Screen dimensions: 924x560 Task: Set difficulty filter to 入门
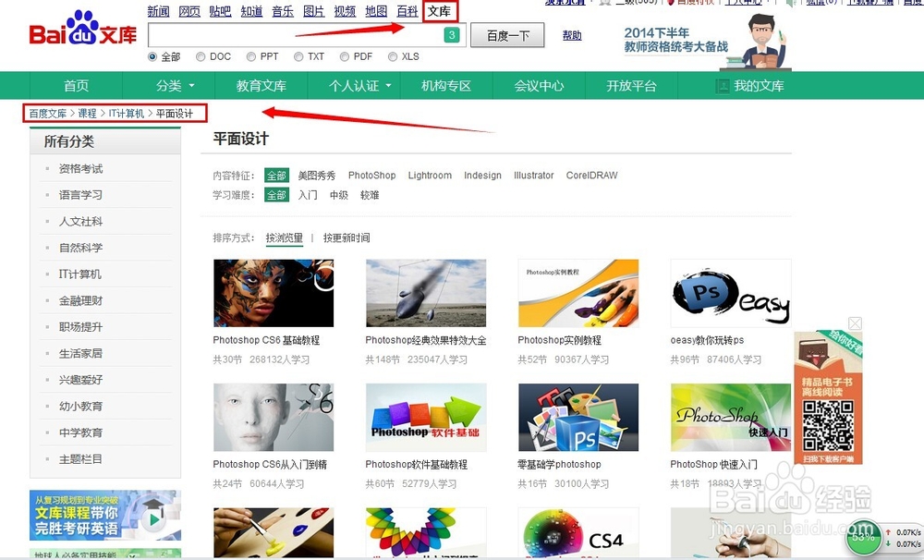308,195
